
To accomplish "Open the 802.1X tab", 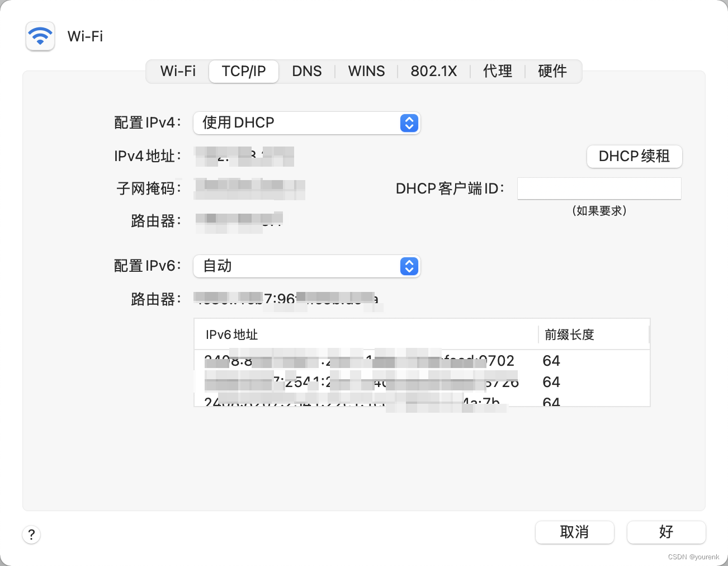I will tap(434, 71).
